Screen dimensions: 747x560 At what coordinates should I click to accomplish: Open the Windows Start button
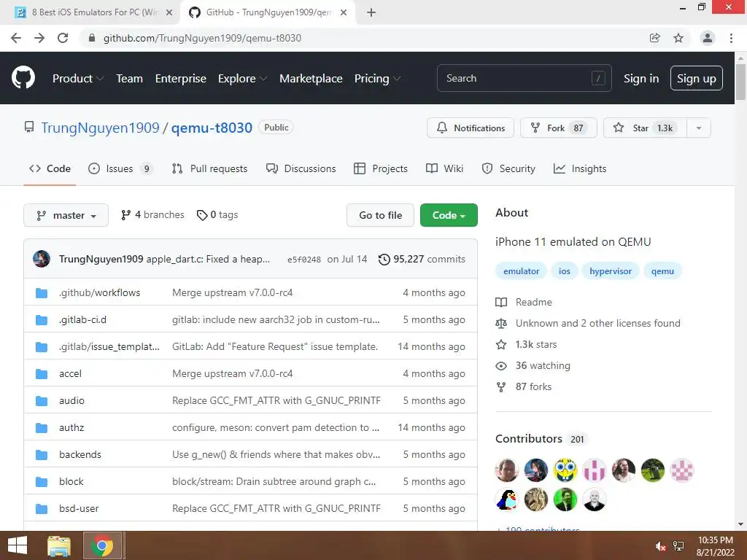18,545
